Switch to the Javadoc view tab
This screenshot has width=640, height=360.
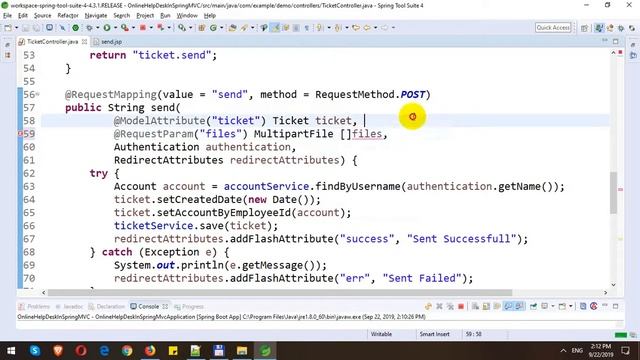(x=69, y=307)
